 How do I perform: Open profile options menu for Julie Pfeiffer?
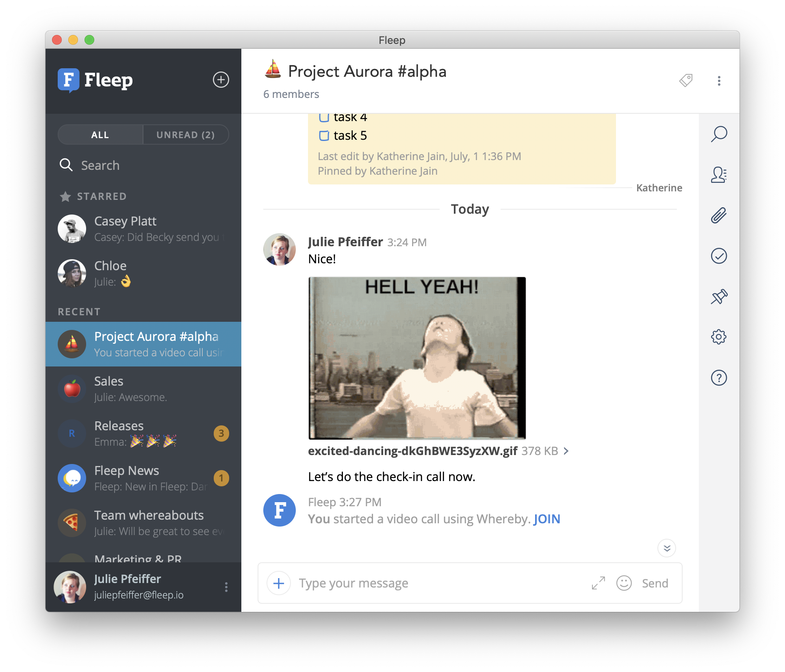[226, 587]
